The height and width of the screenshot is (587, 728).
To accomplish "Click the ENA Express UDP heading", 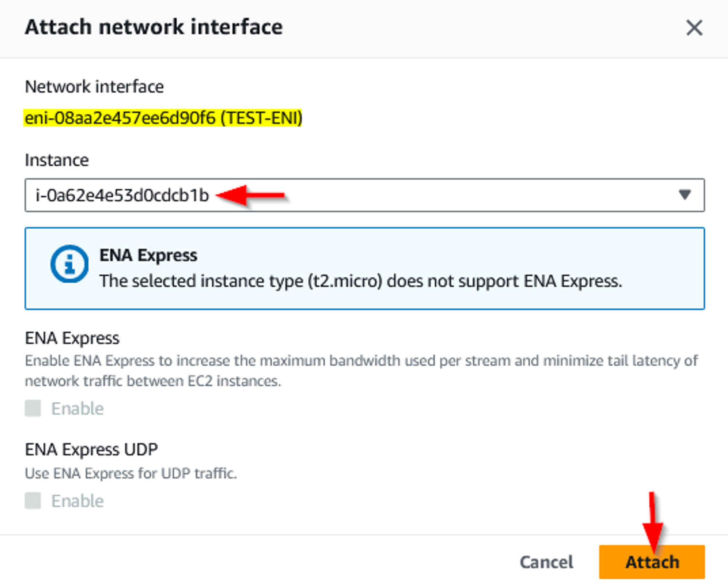I will tap(92, 449).
